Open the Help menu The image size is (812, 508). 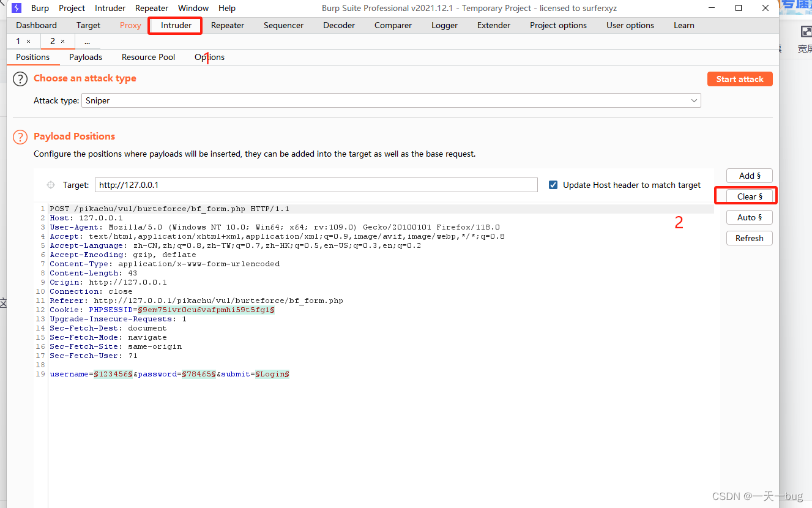(x=227, y=8)
